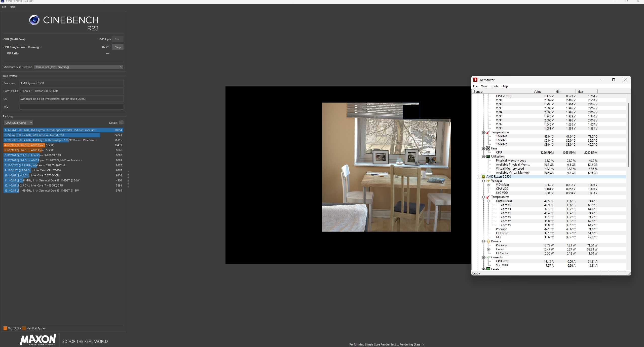This screenshot has width=644, height=347.
Task: Collapse the mainboard Temperatures tree node
Action: [483, 132]
